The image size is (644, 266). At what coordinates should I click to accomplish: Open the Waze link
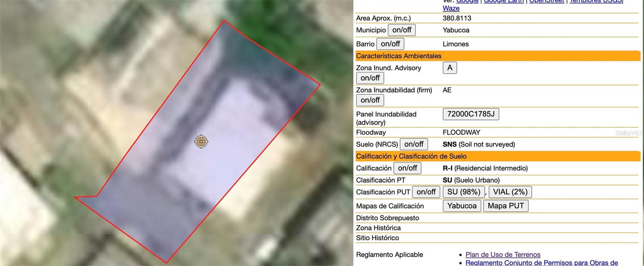(x=451, y=8)
